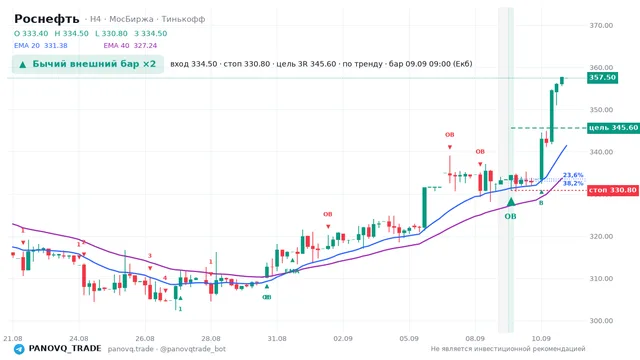This screenshot has width=640, height=360.
Task: Click the PANOVQ_TRADE channel name
Action: click(65, 349)
